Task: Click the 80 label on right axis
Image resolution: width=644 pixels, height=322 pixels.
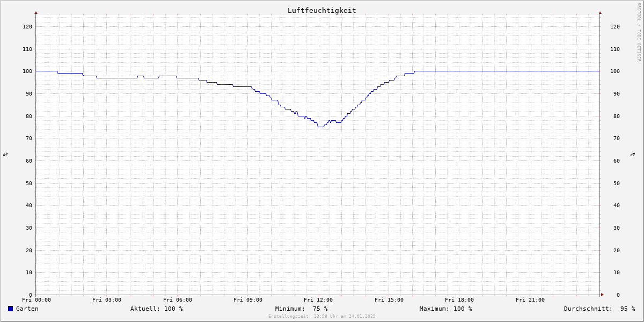Action: coord(616,116)
